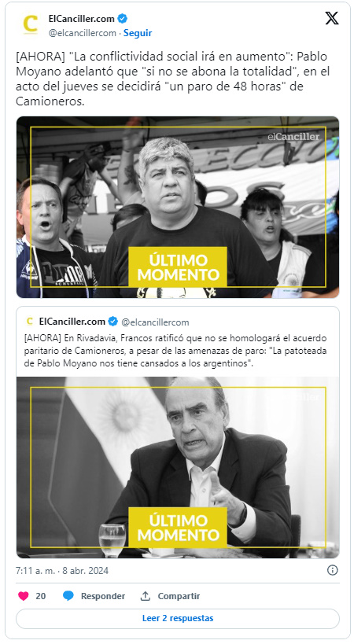
Task: Click the blue reply speech bubble icon
Action: (68, 596)
